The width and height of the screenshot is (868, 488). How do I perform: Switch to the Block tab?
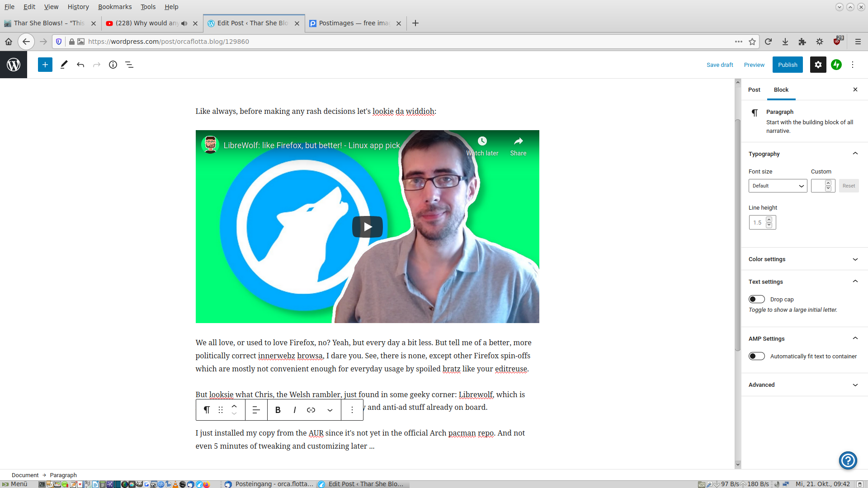tap(781, 89)
